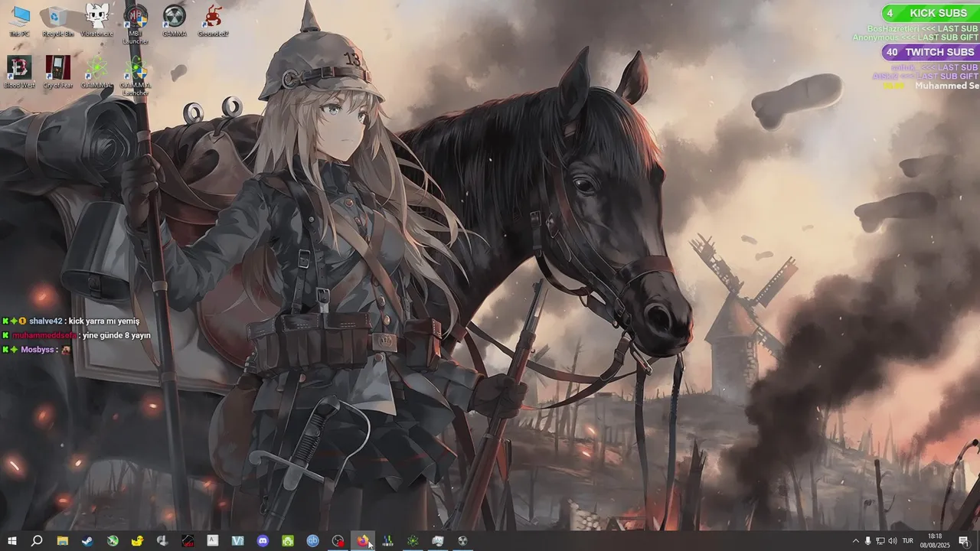Open the volume speaker tray icon
Viewport: 980px width, 551px height.
pyautogui.click(x=892, y=541)
